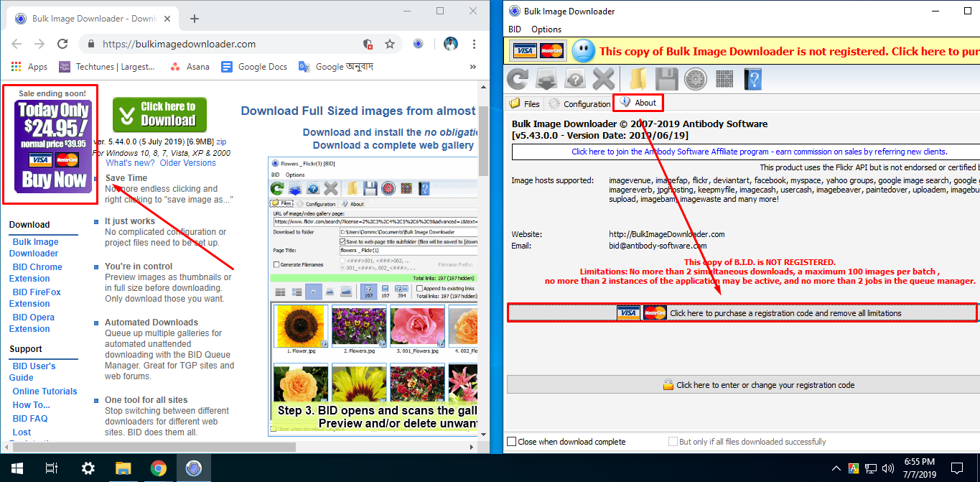
Task: Open the BID menu in Bulk Image Downloader
Action: pyautogui.click(x=514, y=29)
